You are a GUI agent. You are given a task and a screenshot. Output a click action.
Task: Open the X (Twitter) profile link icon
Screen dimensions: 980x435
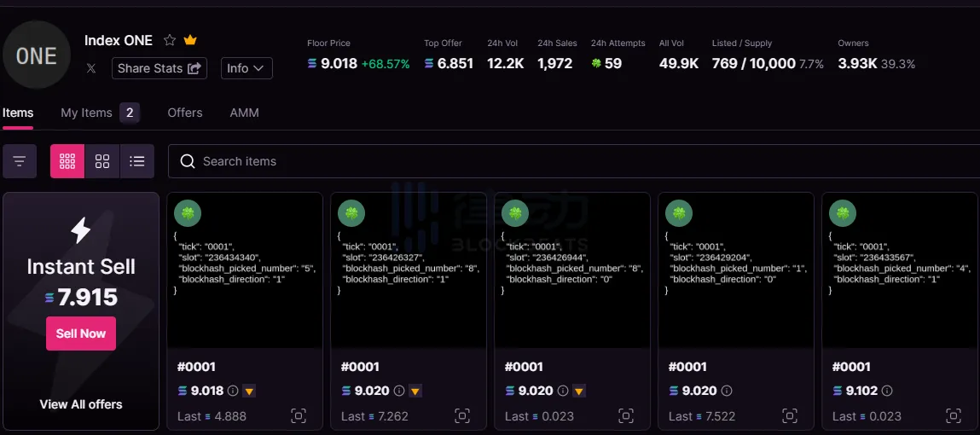[x=91, y=68]
